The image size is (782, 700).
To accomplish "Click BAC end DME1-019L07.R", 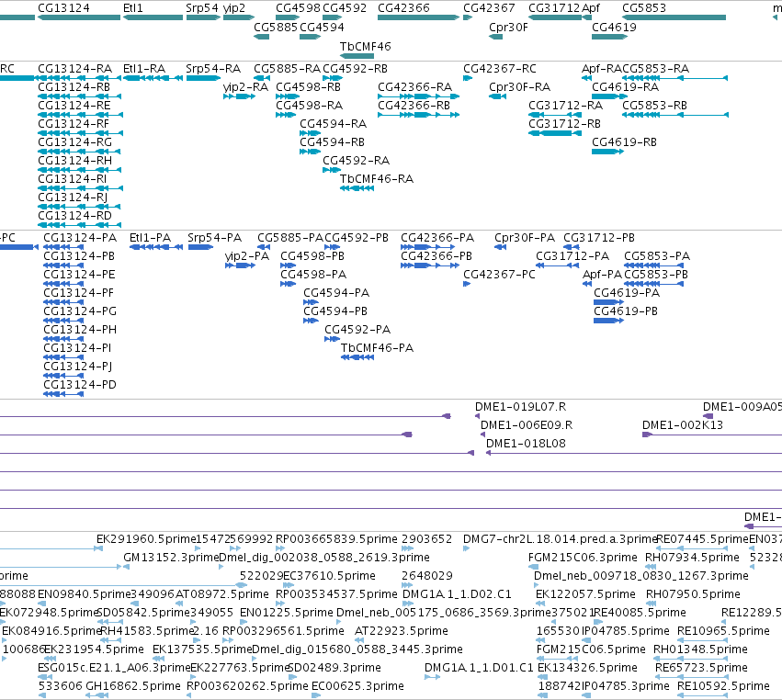I will click(521, 407).
